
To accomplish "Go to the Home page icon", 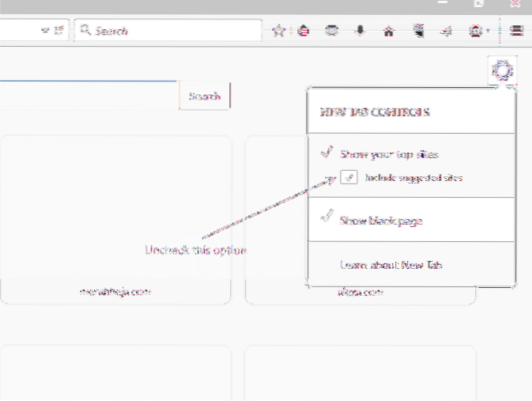I will pos(388,31).
